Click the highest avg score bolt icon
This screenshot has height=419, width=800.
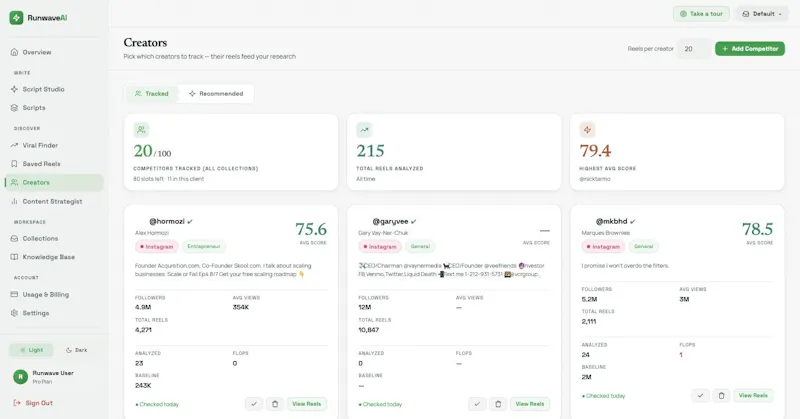[587, 130]
